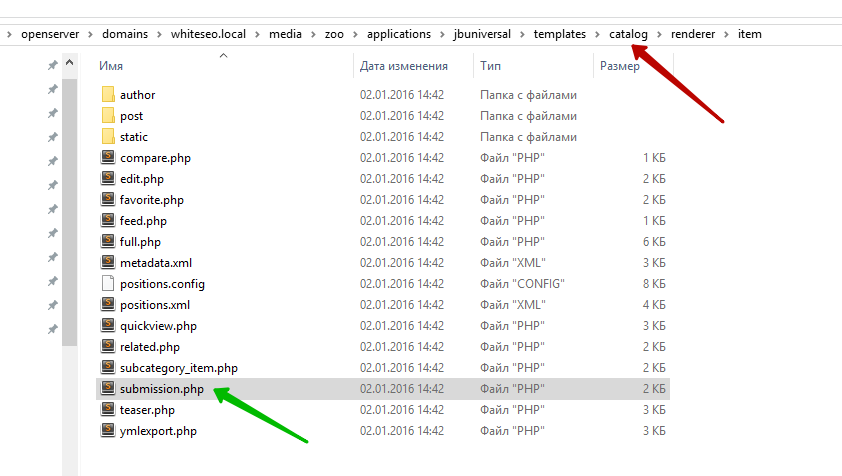
Task: Click the metadata.xml file icon
Action: (x=108, y=263)
